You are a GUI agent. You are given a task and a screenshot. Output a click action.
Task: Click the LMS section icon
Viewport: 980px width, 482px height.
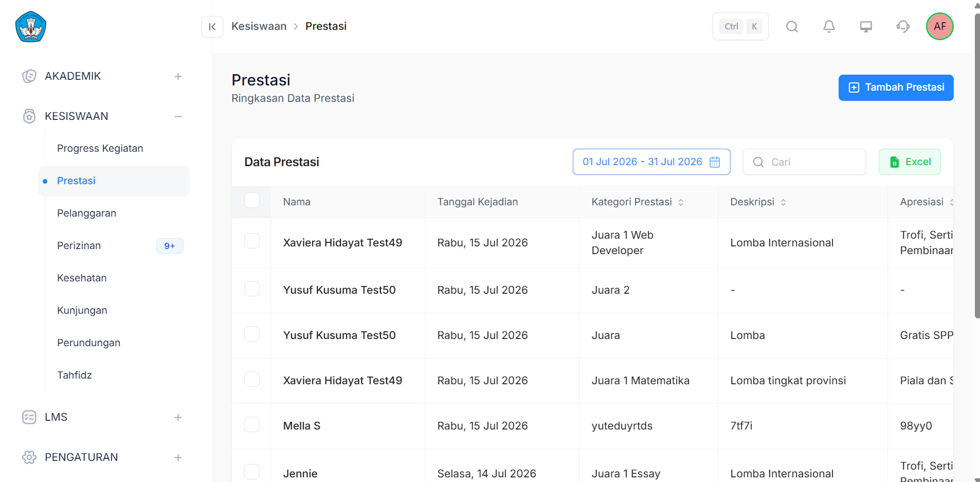pos(29,417)
